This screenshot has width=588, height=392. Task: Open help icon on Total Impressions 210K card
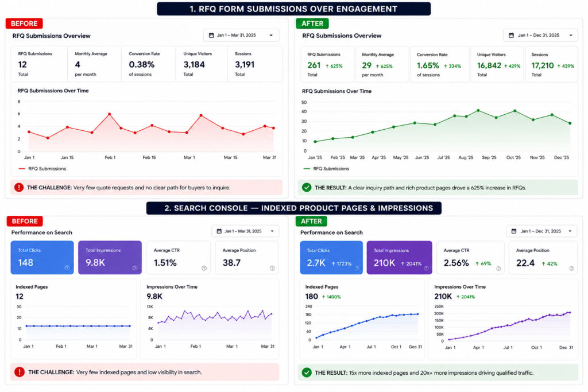pos(426,268)
